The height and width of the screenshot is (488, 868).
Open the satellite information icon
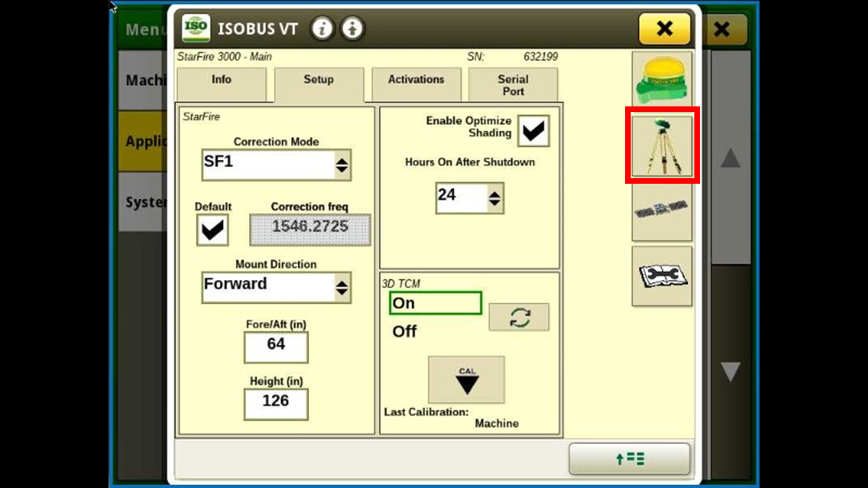pos(663,211)
